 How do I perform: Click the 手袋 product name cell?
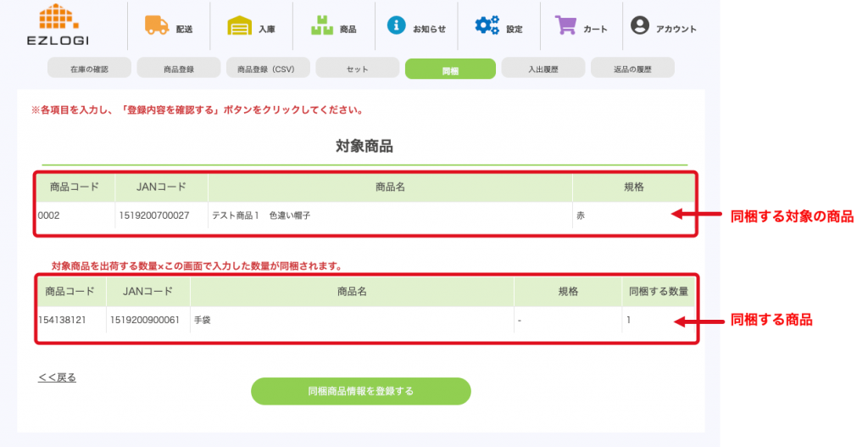click(203, 321)
